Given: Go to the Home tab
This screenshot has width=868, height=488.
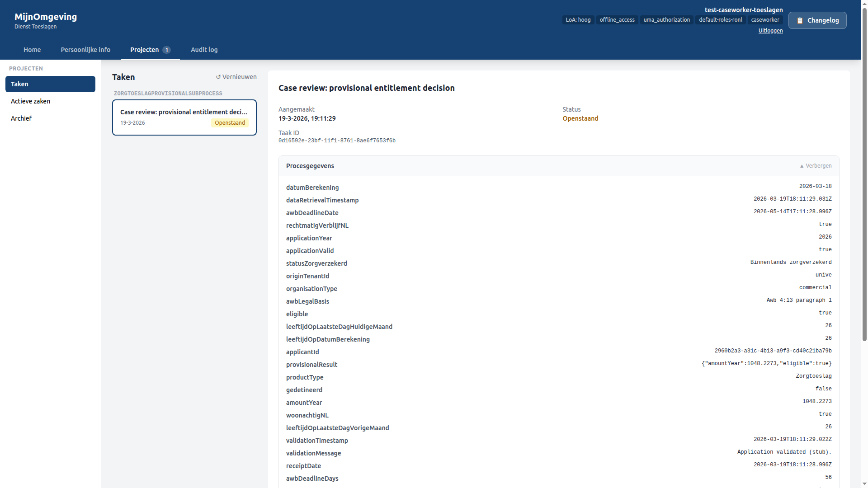Looking at the screenshot, I should tap(32, 50).
